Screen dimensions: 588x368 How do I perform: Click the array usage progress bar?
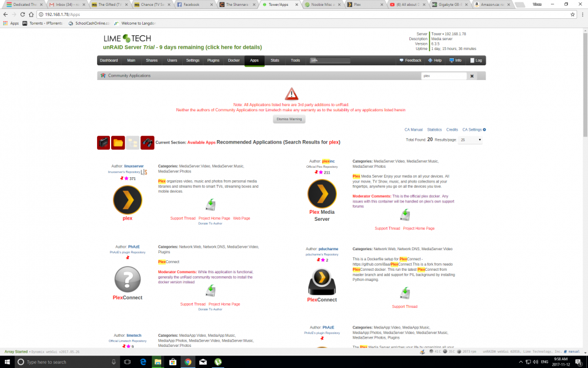[x=330, y=61]
